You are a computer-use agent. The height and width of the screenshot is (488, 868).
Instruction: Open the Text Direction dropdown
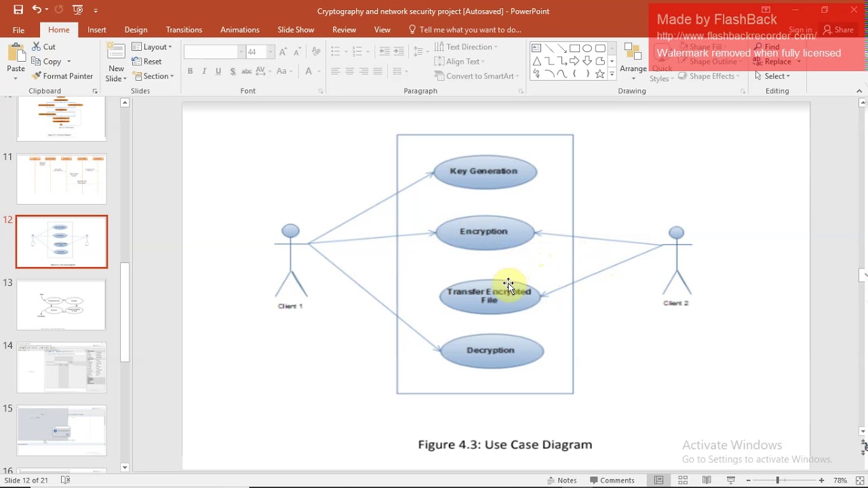466,47
